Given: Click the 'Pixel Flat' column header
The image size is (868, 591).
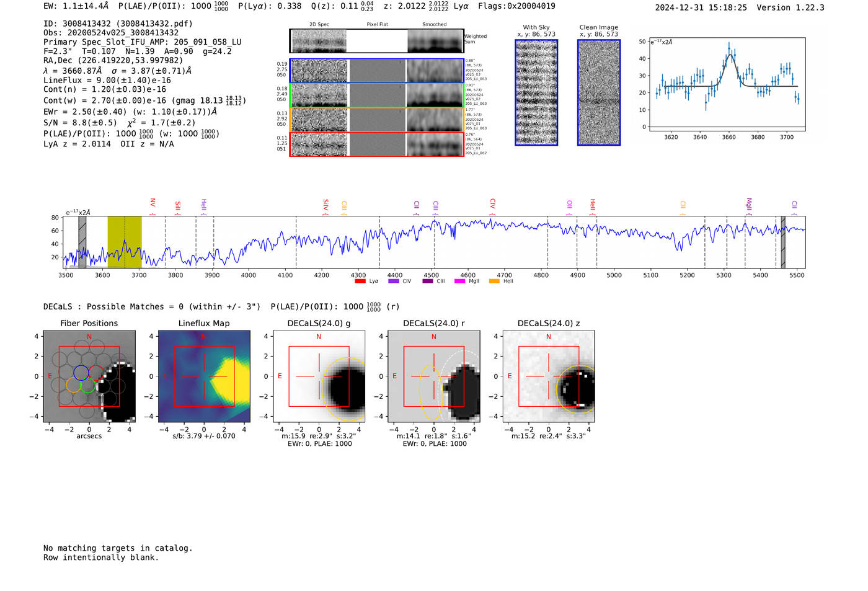Looking at the screenshot, I should [377, 24].
